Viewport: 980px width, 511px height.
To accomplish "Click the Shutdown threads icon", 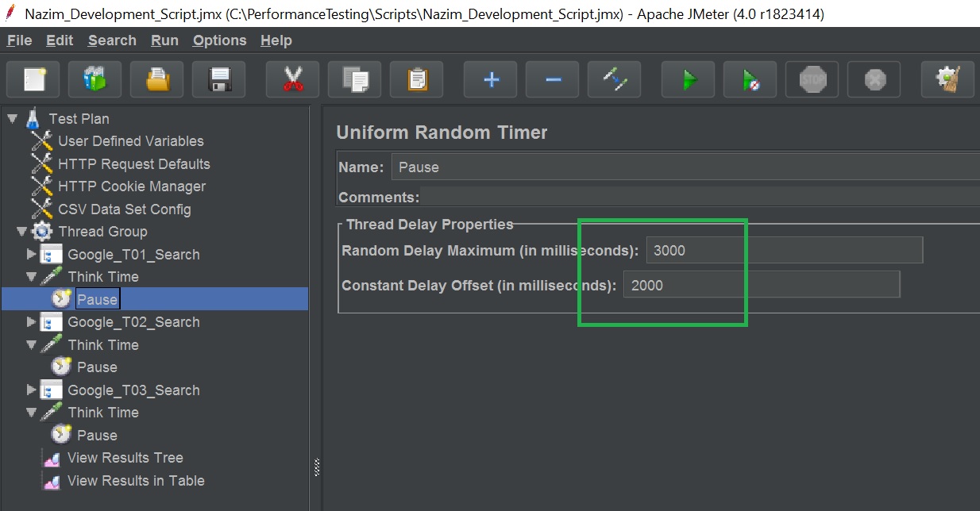I will click(874, 79).
